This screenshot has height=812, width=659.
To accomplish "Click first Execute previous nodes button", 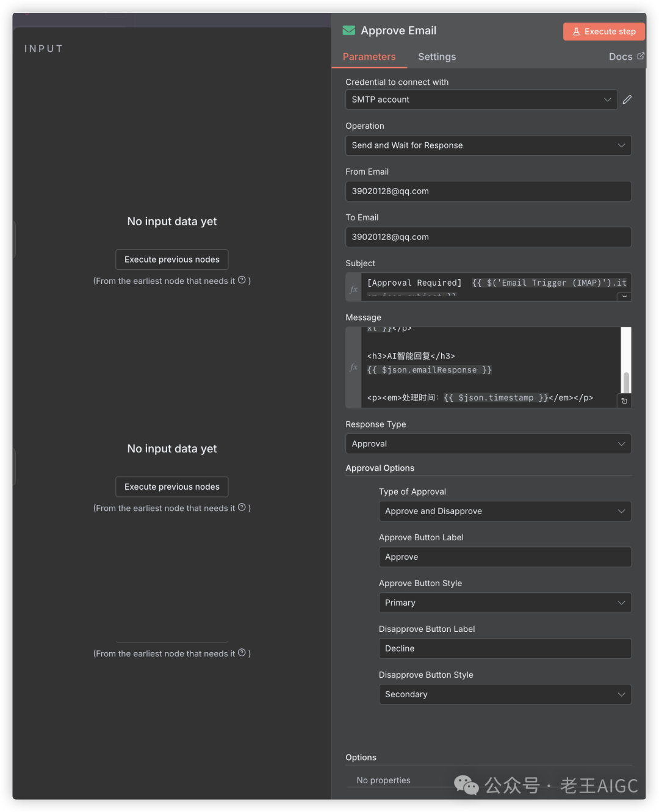I will [172, 259].
